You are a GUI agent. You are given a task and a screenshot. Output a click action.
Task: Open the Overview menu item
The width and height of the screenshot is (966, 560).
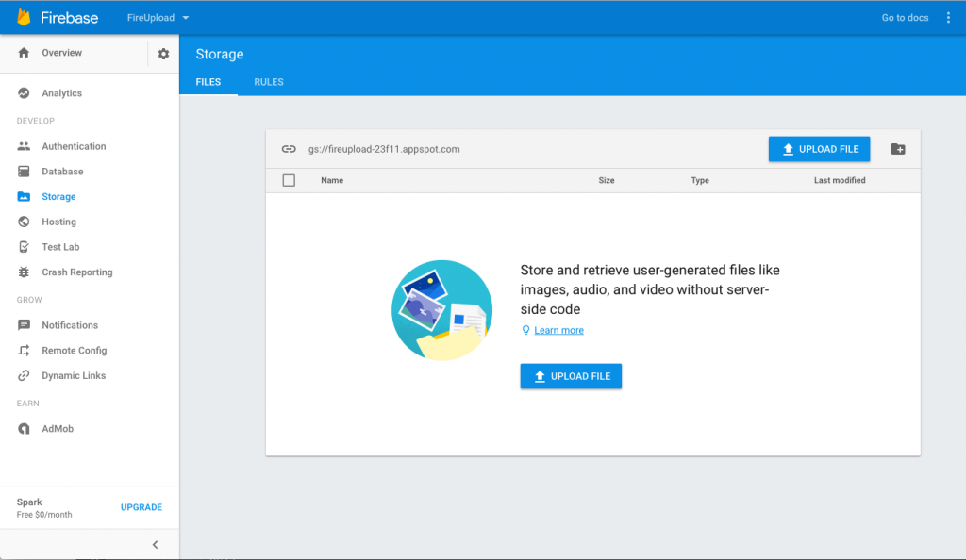click(61, 53)
